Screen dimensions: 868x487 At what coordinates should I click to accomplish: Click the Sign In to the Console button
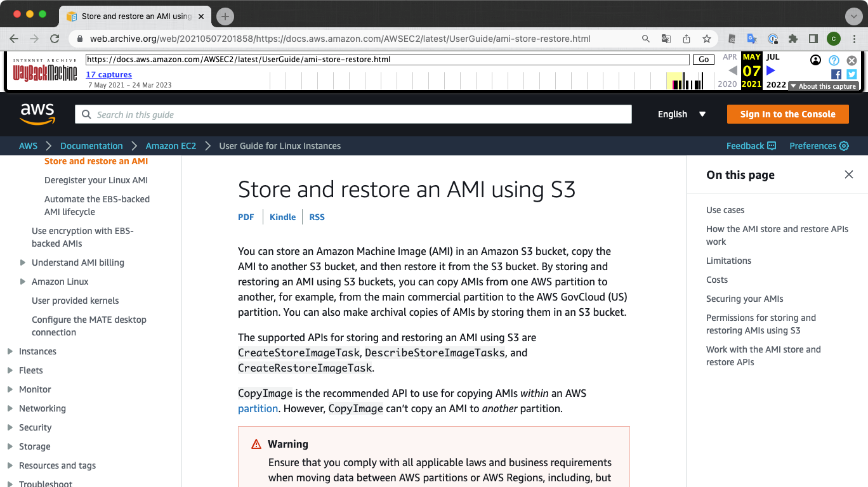click(787, 114)
